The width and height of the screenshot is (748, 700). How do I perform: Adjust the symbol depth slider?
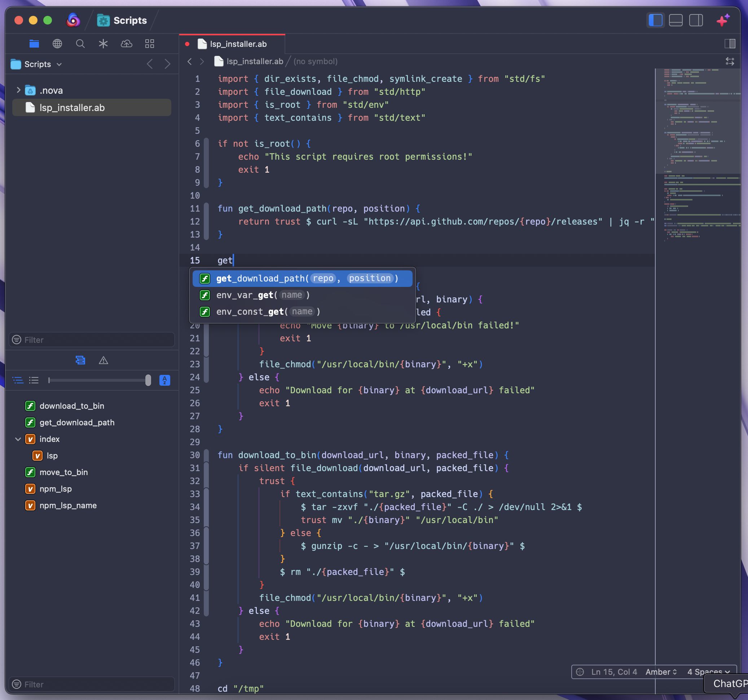148,380
